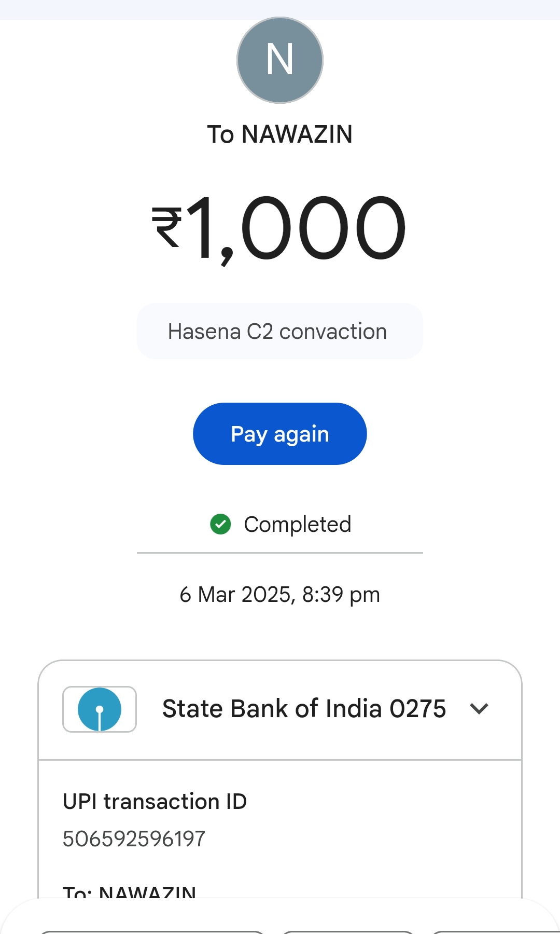
Task: Click the divider line under Completed
Action: (x=280, y=553)
